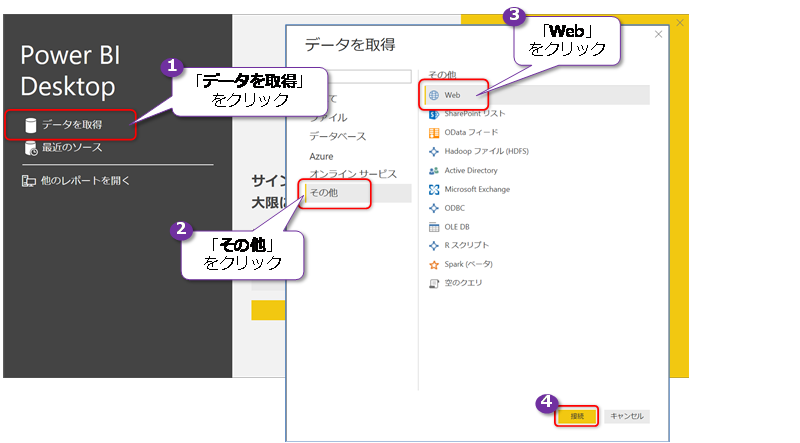Select ODBC source text
The height and width of the screenshot is (443, 800).
click(x=454, y=208)
